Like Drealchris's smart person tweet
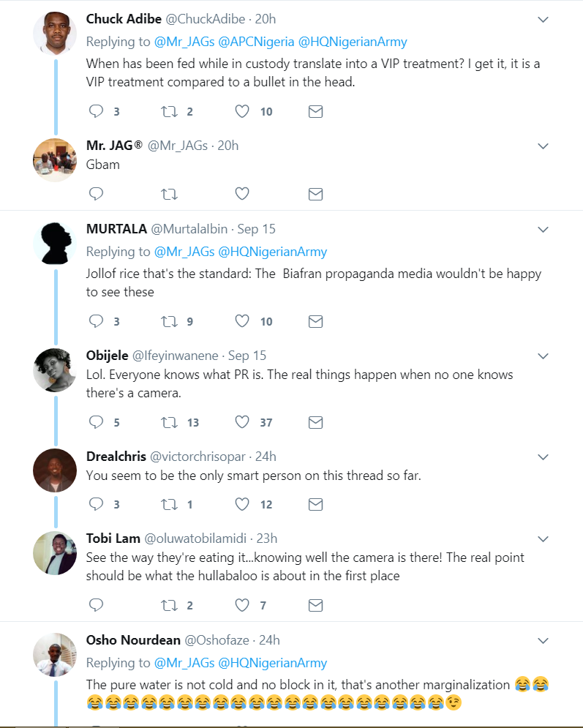 tap(242, 504)
